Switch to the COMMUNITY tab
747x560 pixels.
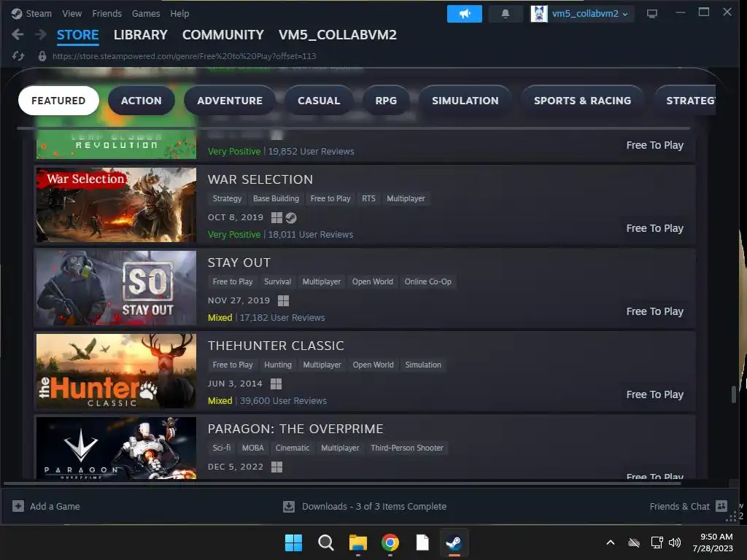click(223, 35)
